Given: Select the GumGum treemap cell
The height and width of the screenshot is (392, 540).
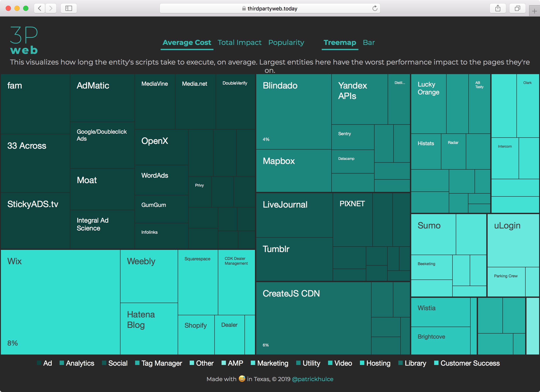Looking at the screenshot, I should [x=162, y=209].
